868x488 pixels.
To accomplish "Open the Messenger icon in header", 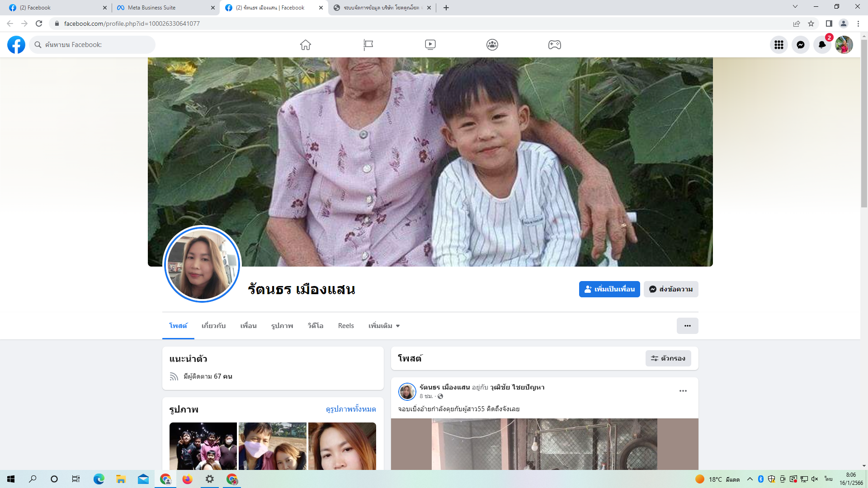I will coord(800,45).
